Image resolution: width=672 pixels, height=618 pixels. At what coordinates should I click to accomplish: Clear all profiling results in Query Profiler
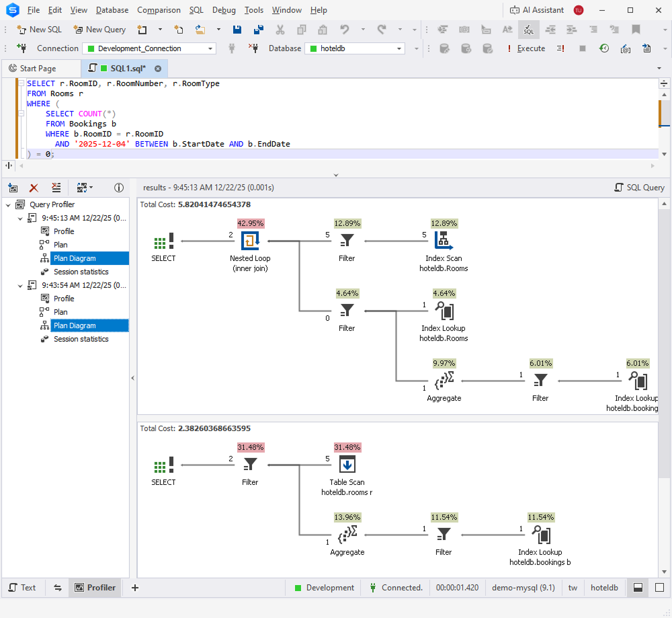[x=56, y=188]
